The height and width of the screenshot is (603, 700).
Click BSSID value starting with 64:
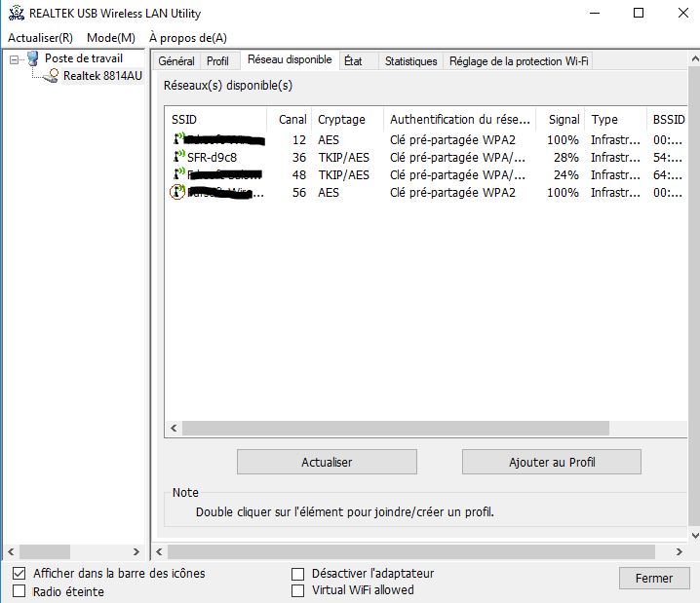pyautogui.click(x=668, y=174)
